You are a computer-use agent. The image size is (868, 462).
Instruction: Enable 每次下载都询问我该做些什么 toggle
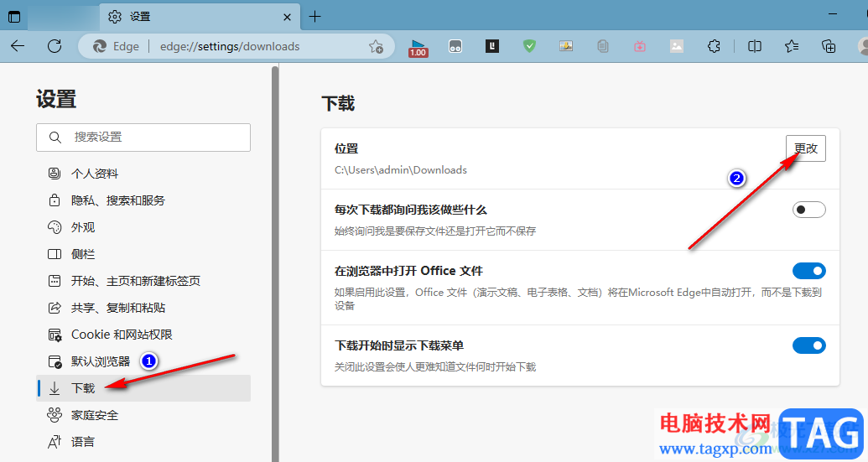coord(808,210)
